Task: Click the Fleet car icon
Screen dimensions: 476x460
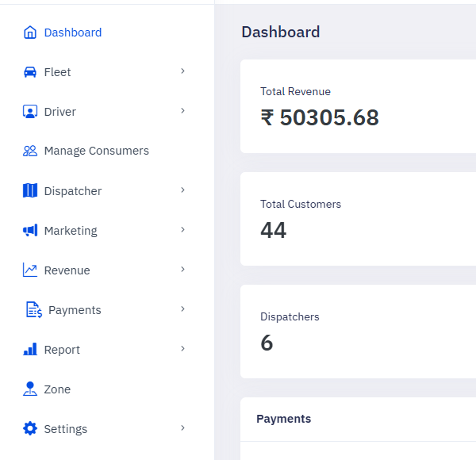Action: point(30,72)
